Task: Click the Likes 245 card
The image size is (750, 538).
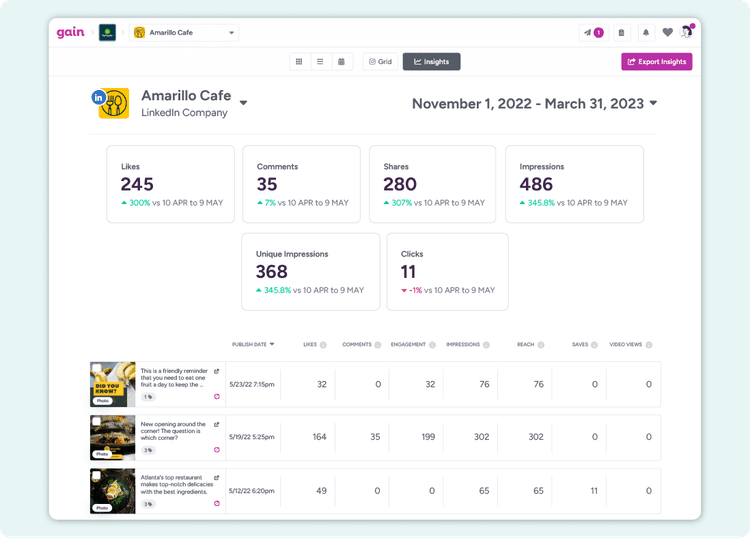Action: pyautogui.click(x=171, y=184)
